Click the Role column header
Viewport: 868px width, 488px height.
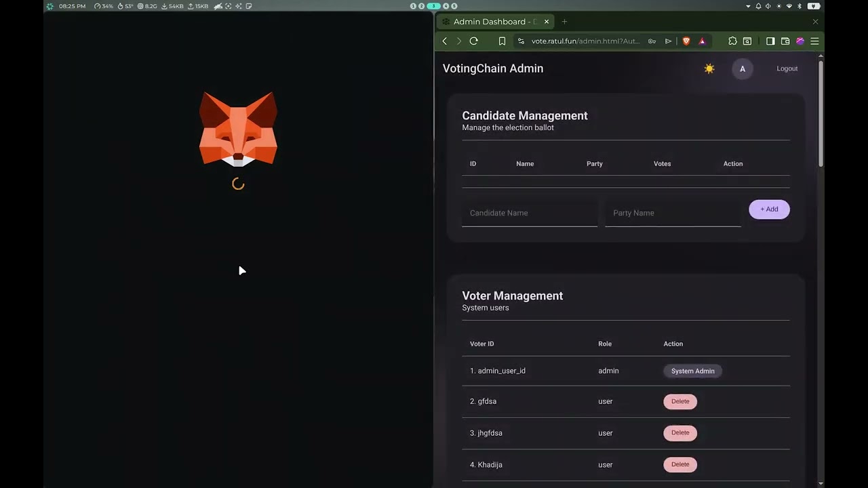coord(605,344)
